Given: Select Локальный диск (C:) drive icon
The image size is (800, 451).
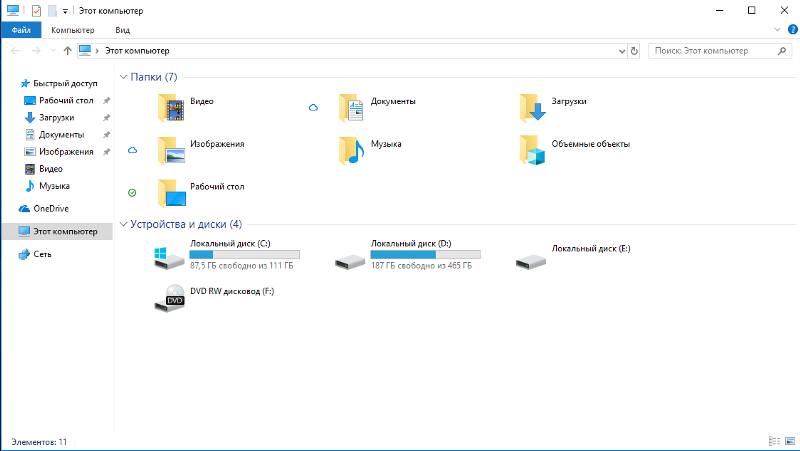Looking at the screenshot, I should tap(169, 258).
